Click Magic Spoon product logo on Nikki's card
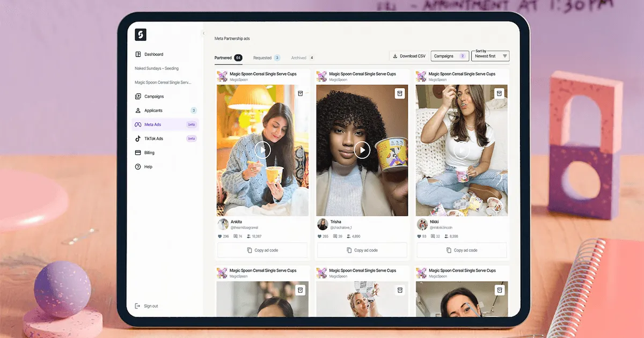Screen dimensions: 644x338 422,77
